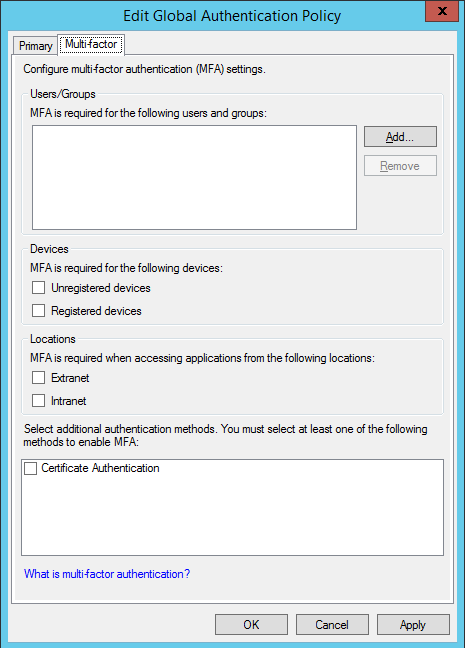
Task: Enable Certificate Authentication method
Action: point(30,468)
